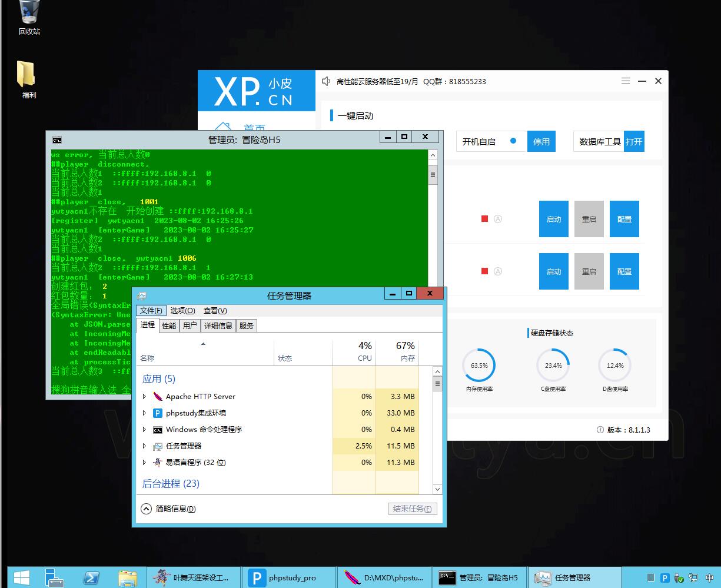Click the 12.4% D盘使用率 gauge
This screenshot has width=721, height=588.
[x=615, y=366]
